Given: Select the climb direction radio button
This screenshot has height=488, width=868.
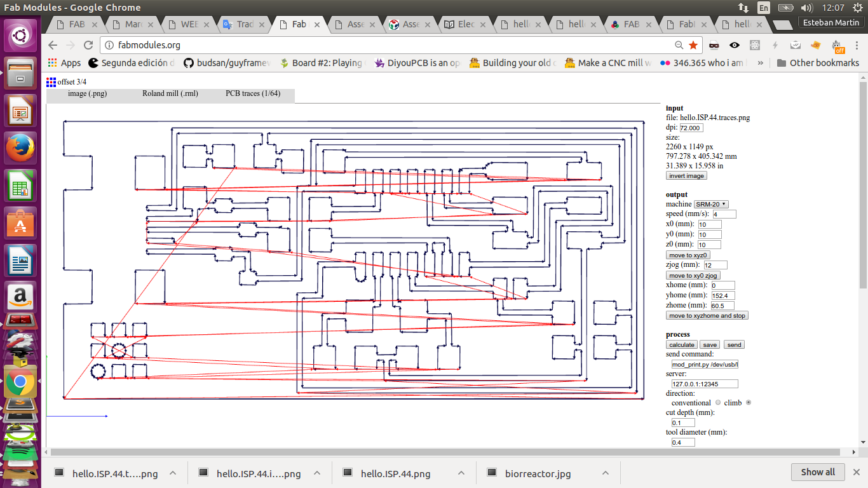Looking at the screenshot, I should pos(749,403).
